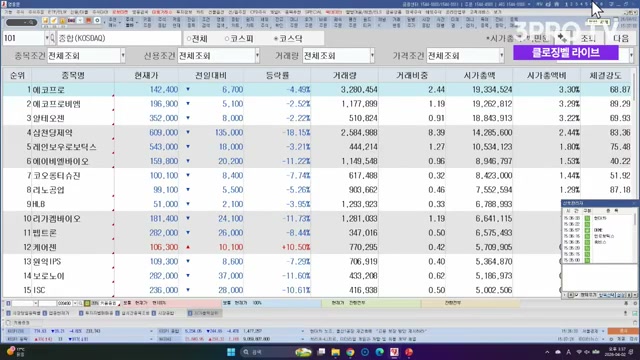This screenshot has width=640, height=360.
Task: Select the ISC stock row
Action: click(x=282, y=290)
